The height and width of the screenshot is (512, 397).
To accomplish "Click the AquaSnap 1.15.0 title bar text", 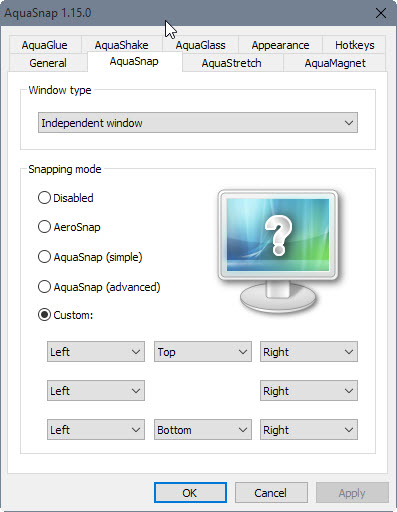I will pyautogui.click(x=48, y=13).
